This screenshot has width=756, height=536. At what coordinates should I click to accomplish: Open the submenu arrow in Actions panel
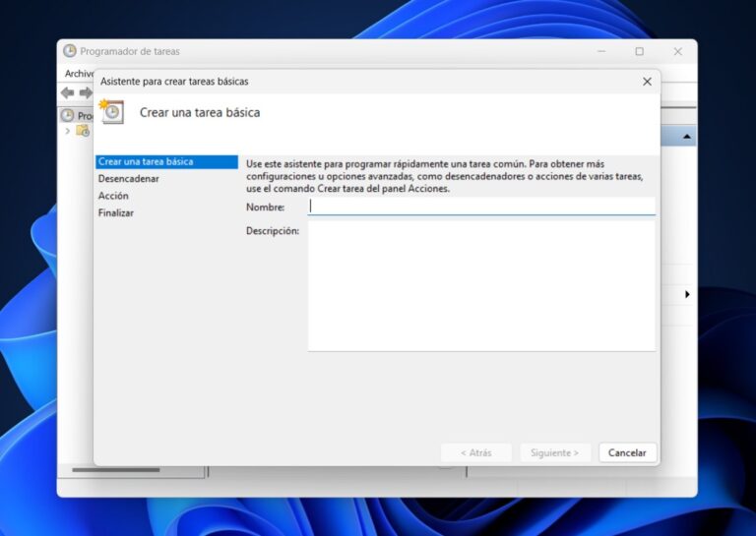pyautogui.click(x=686, y=294)
